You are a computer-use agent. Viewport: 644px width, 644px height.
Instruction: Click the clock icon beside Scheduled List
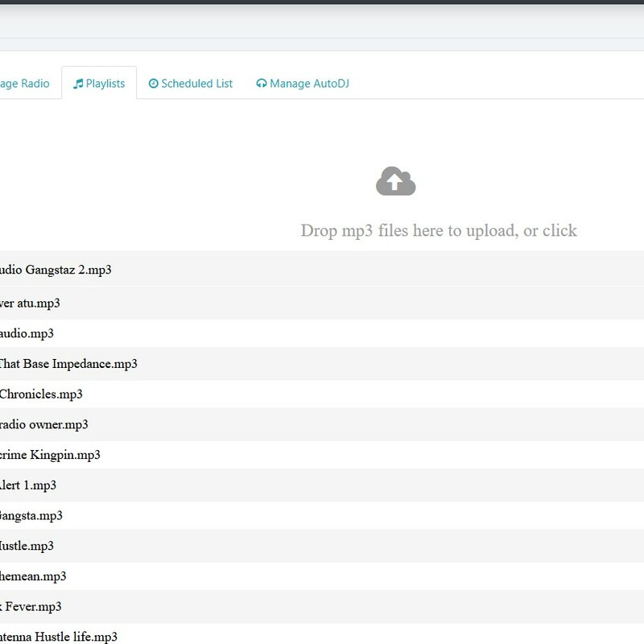point(154,84)
